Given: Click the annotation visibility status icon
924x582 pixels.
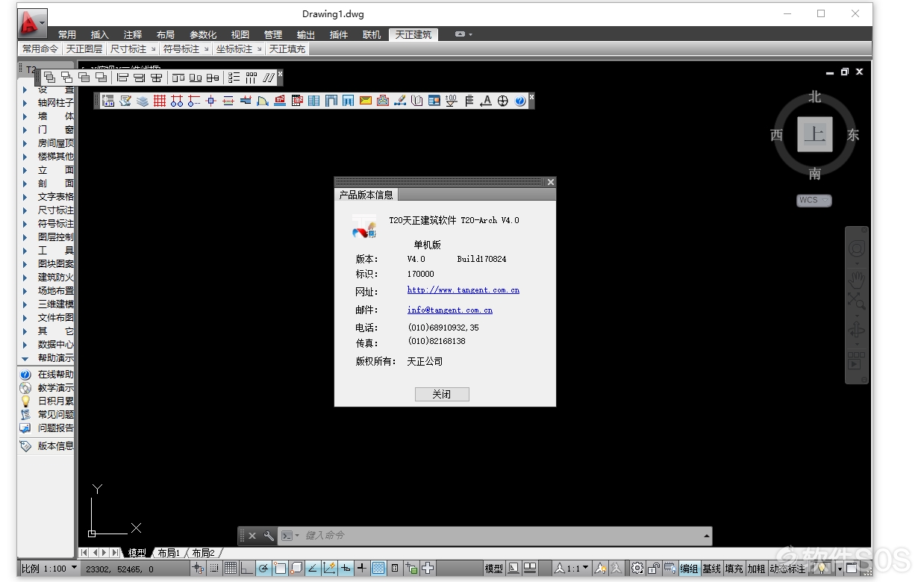Looking at the screenshot, I should (601, 569).
